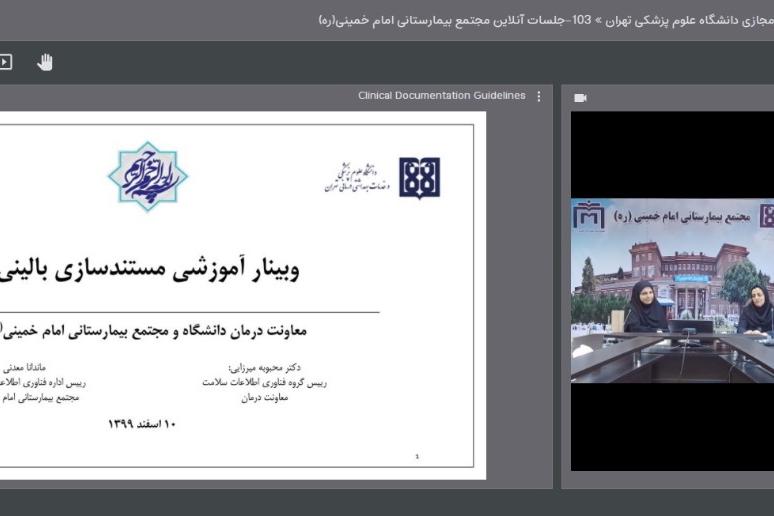774x516 pixels.
Task: Click the hospital complex logo in the video feed
Action: (589, 216)
